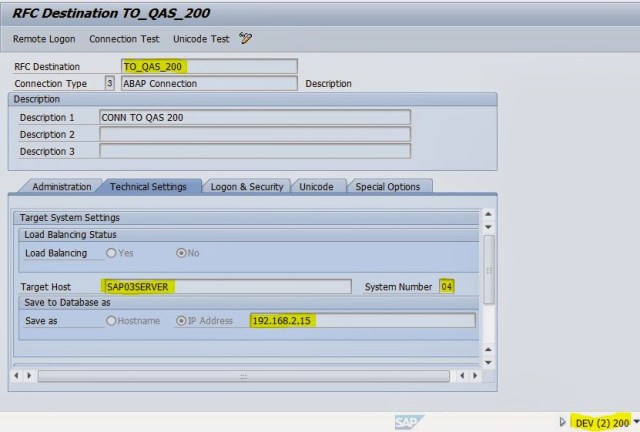The width and height of the screenshot is (640, 432).
Task: Click the pencil display/change toggle icon
Action: pyautogui.click(x=245, y=38)
